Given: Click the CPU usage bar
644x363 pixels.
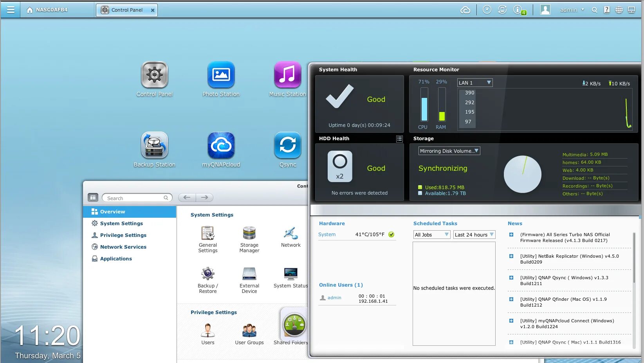Looking at the screenshot, I should click(424, 105).
